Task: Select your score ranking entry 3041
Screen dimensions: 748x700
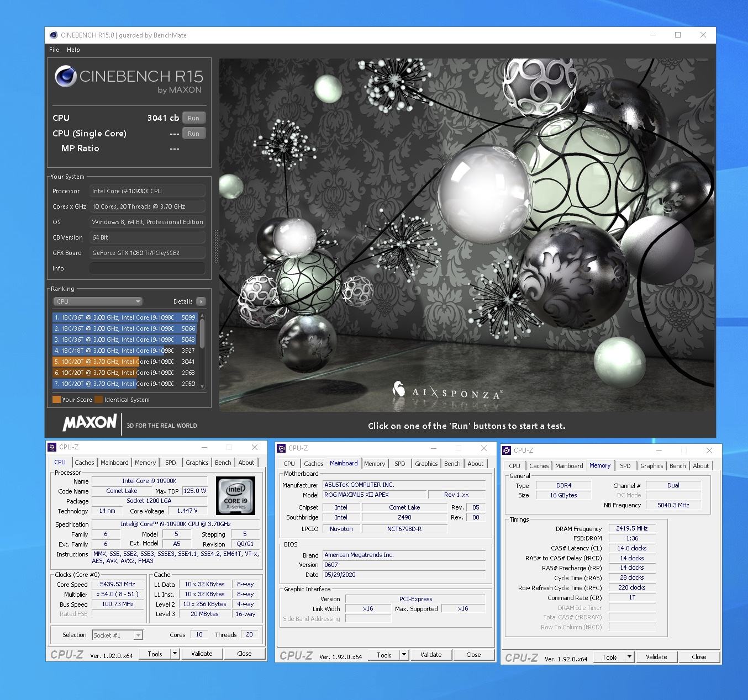Action: [125, 362]
